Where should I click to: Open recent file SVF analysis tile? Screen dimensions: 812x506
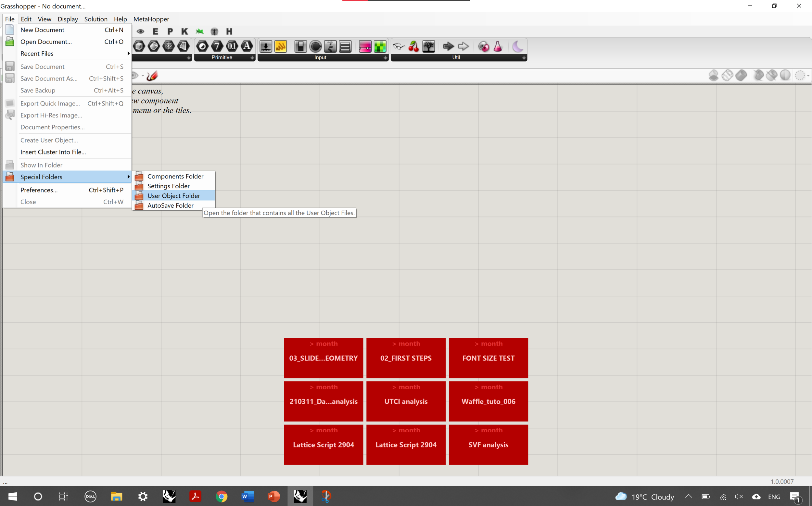coord(488,445)
